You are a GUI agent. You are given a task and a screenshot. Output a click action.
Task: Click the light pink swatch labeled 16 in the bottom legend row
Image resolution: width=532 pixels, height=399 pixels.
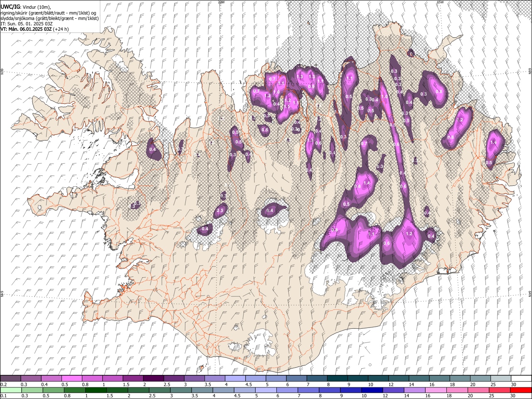pyautogui.click(x=435, y=390)
